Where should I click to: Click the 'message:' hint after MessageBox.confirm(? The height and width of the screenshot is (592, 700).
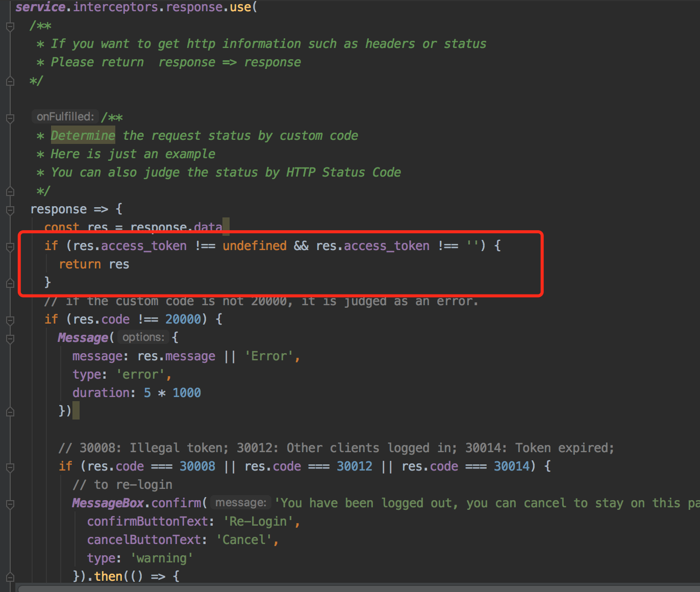point(240,503)
